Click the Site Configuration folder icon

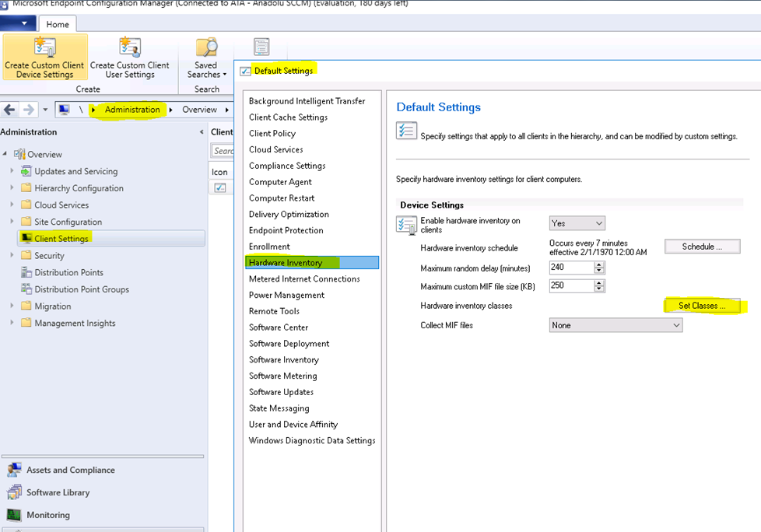point(26,222)
